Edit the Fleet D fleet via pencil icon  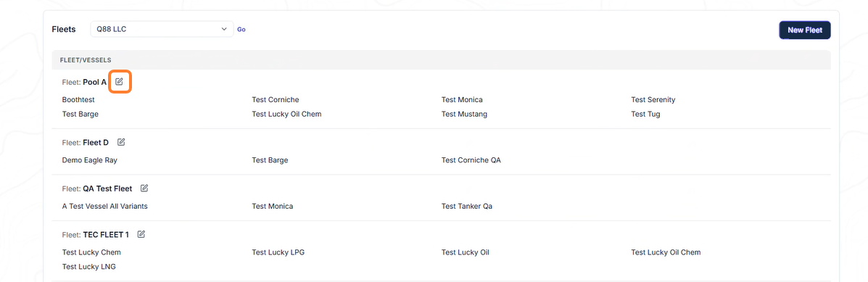coord(121,142)
